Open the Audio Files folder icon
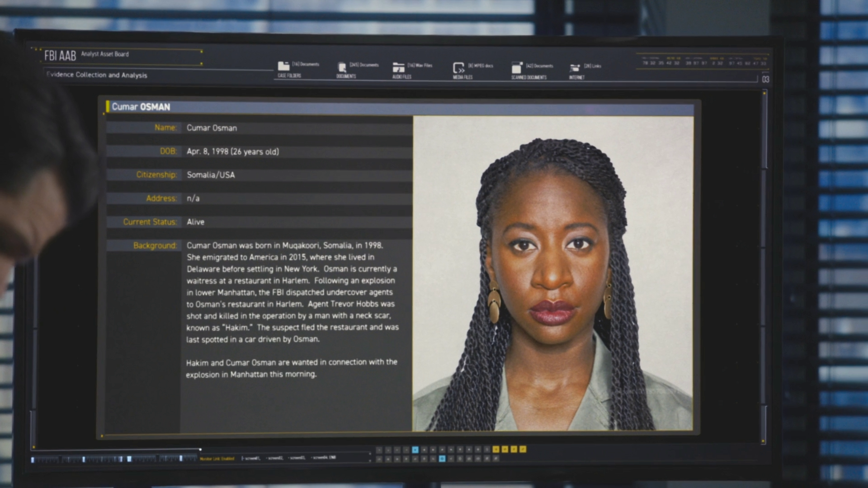The height and width of the screenshot is (488, 868). pos(398,68)
